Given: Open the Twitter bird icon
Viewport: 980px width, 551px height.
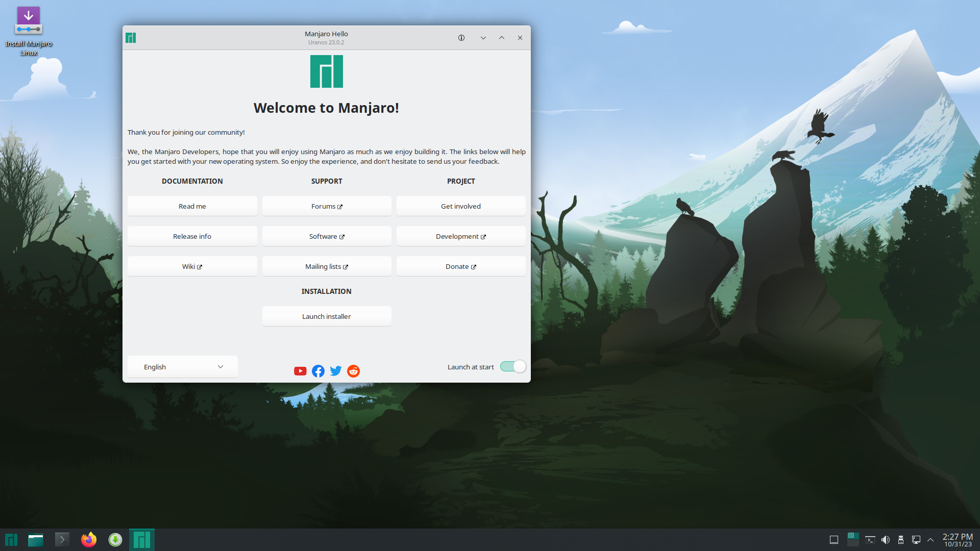Looking at the screenshot, I should point(336,371).
